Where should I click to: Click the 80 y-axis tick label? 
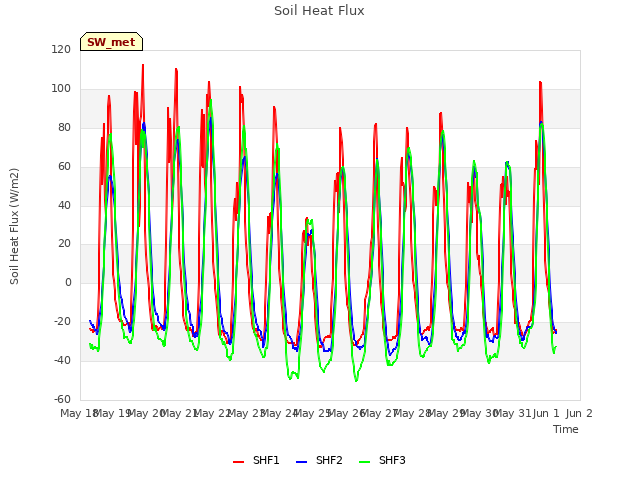[64, 127]
